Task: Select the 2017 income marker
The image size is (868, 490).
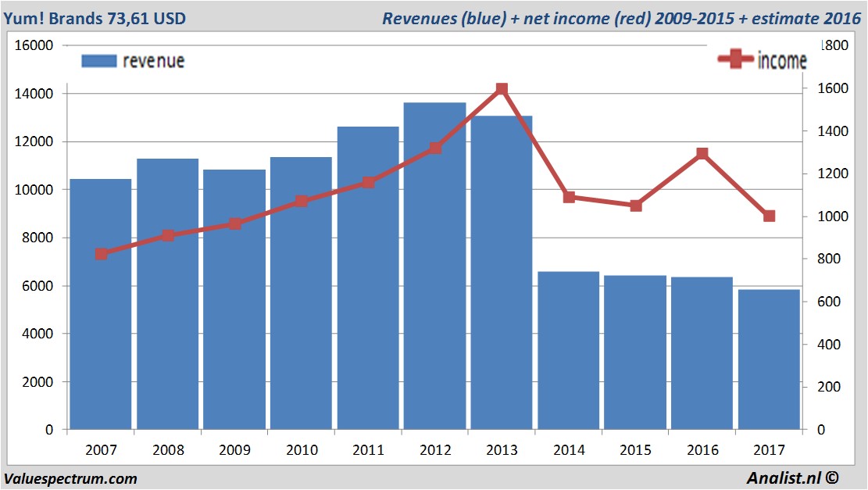Action: 769,216
